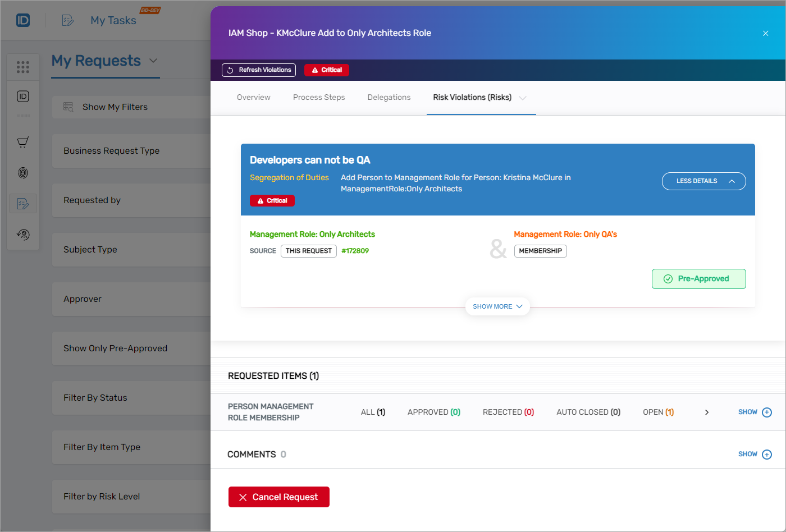This screenshot has height=532, width=786.
Task: Open the Risk Violations tab dropdown arrow
Action: pyautogui.click(x=523, y=97)
